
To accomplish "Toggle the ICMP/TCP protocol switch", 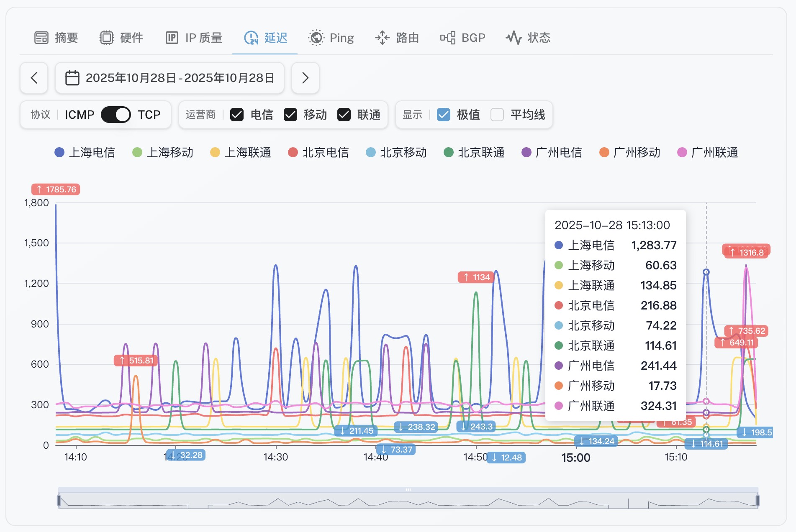I will 116,115.
